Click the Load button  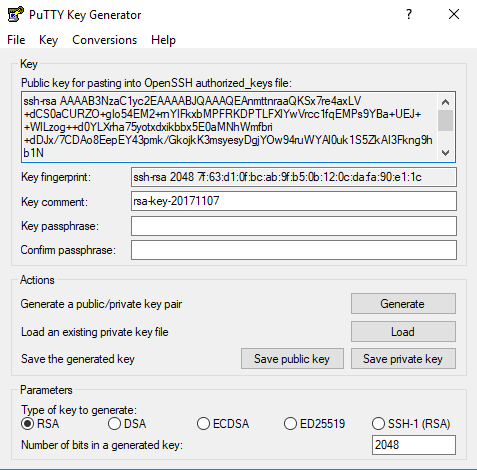(403, 332)
